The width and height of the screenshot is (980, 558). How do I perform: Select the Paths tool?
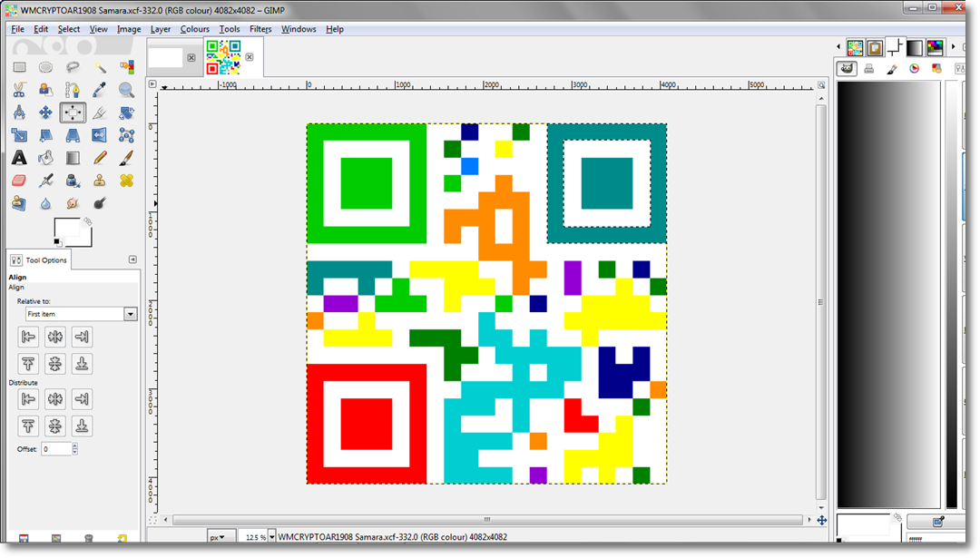(73, 90)
